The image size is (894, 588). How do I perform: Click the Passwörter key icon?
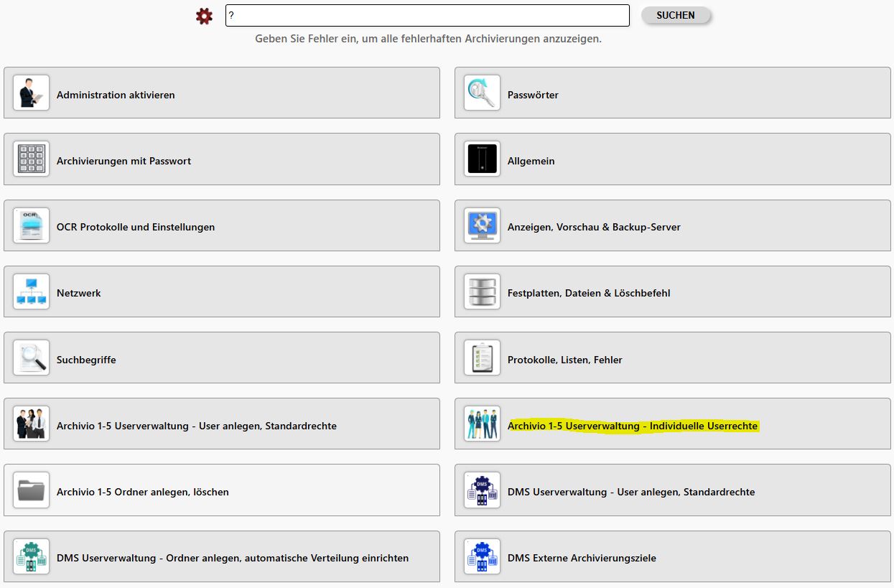pyautogui.click(x=482, y=93)
